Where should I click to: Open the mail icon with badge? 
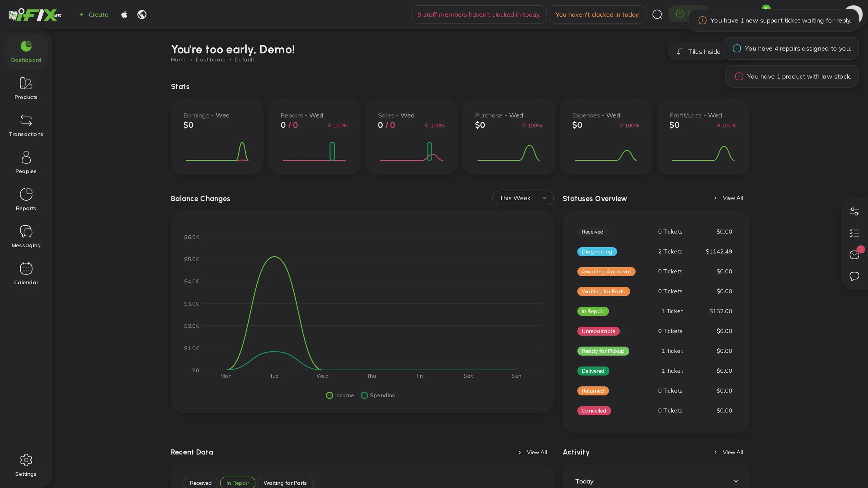pyautogui.click(x=854, y=255)
